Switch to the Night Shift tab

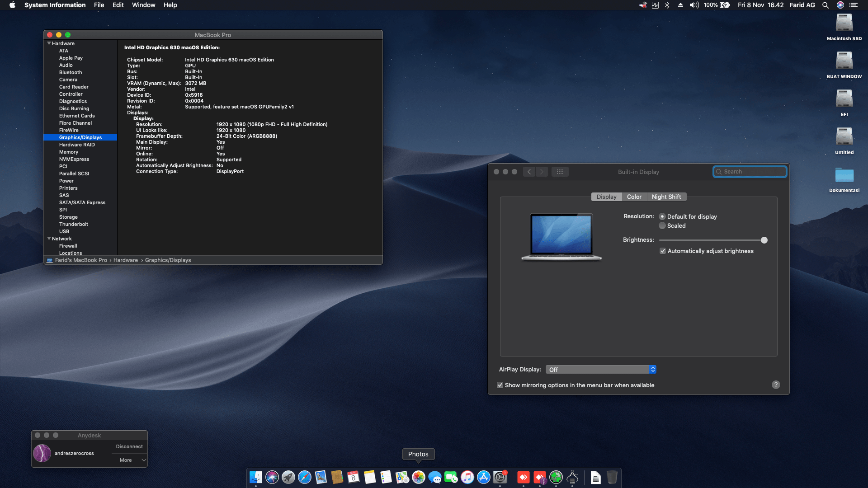click(666, 197)
